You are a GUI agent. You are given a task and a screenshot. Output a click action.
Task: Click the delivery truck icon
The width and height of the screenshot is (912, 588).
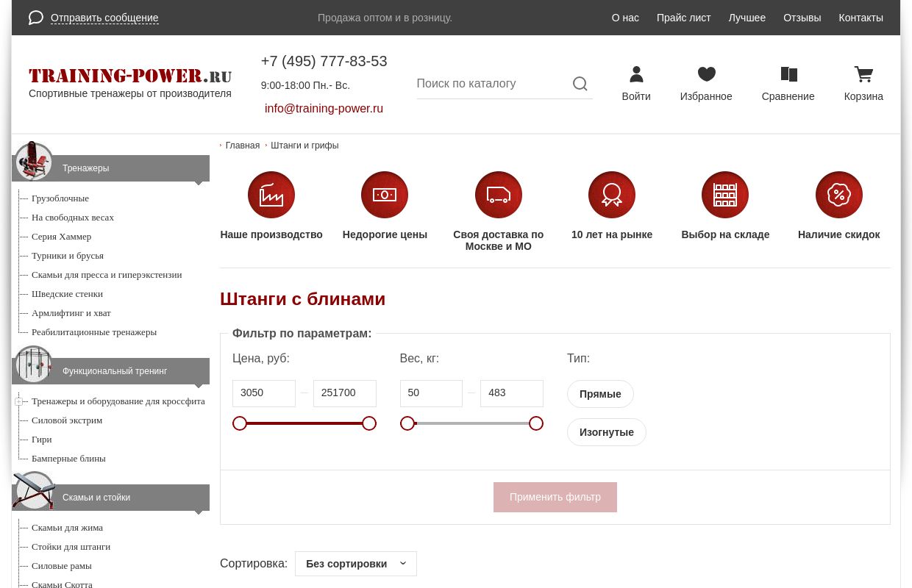click(499, 195)
